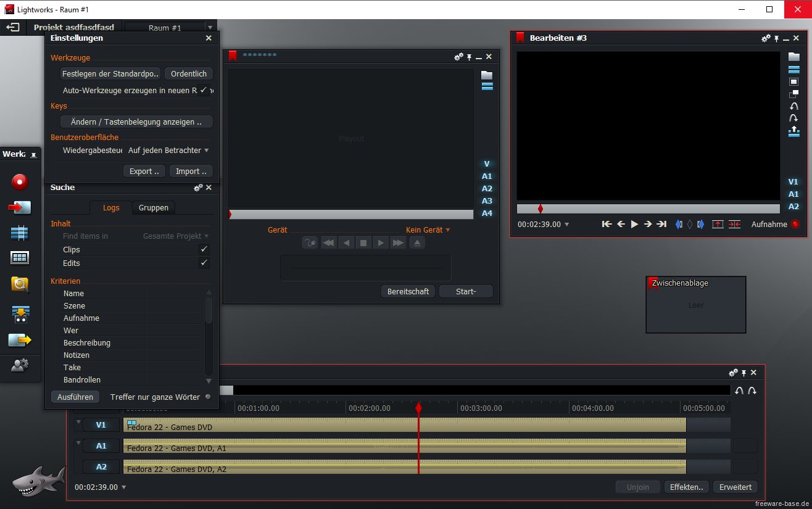Open the 'Kein Gerät' device dropdown
The width and height of the screenshot is (812, 509).
428,230
